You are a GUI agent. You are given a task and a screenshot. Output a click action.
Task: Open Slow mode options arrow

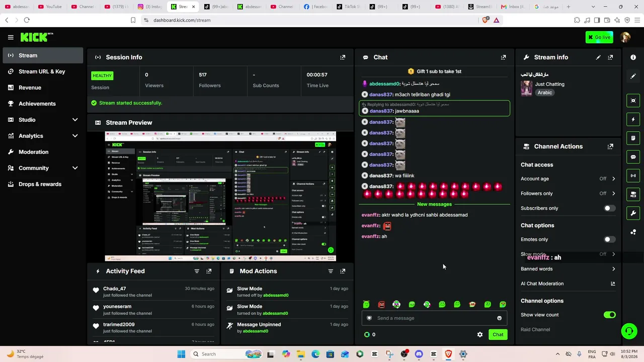pos(613,254)
